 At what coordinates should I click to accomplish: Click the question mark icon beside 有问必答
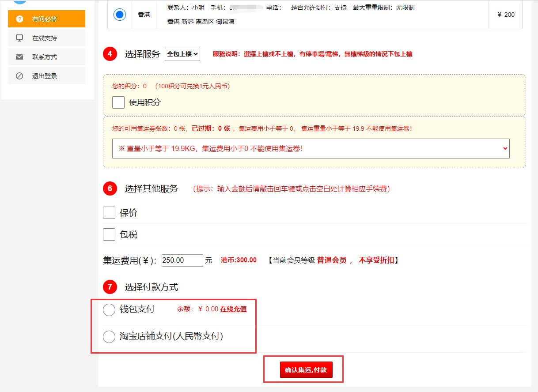[x=19, y=19]
